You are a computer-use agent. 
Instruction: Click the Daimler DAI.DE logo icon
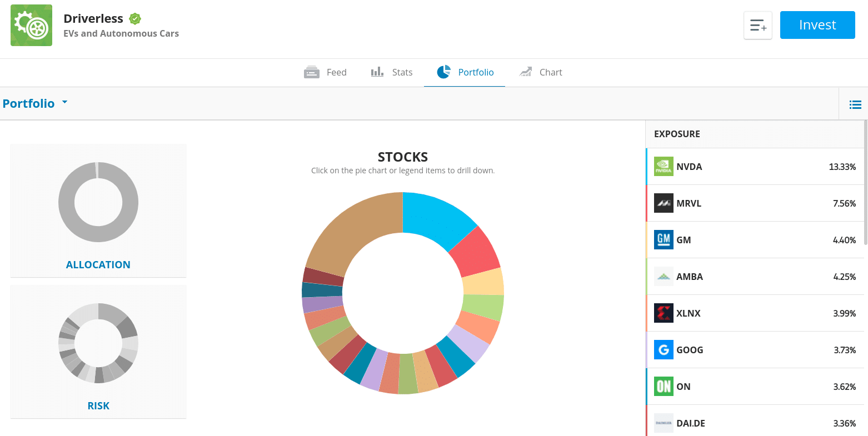click(664, 423)
